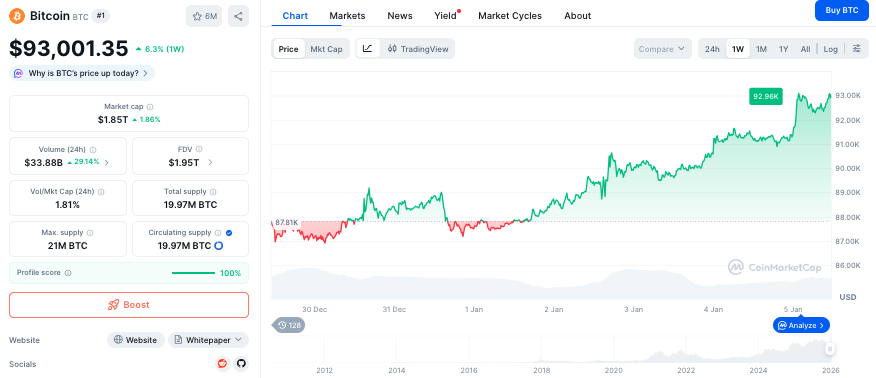Add Bitcoin to watchlist star button
The width and height of the screenshot is (876, 378).
click(204, 16)
